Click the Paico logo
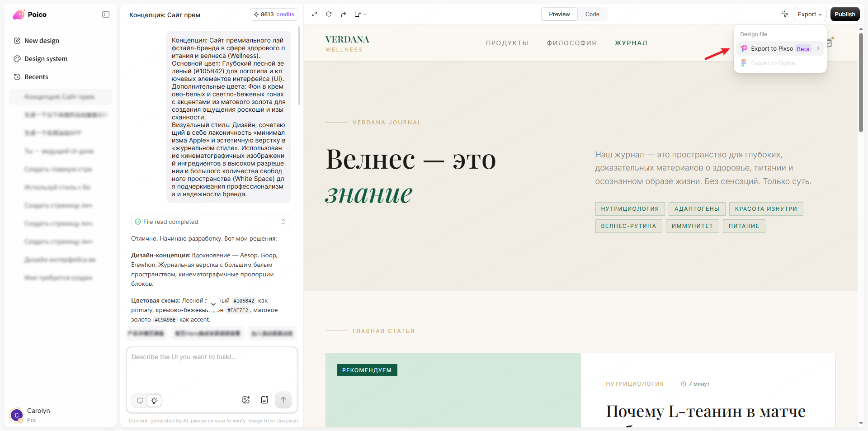This screenshot has height=431, width=868. (30, 14)
